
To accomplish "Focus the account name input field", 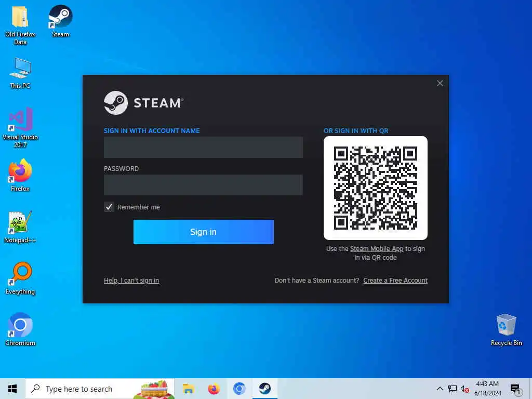I will [203, 147].
